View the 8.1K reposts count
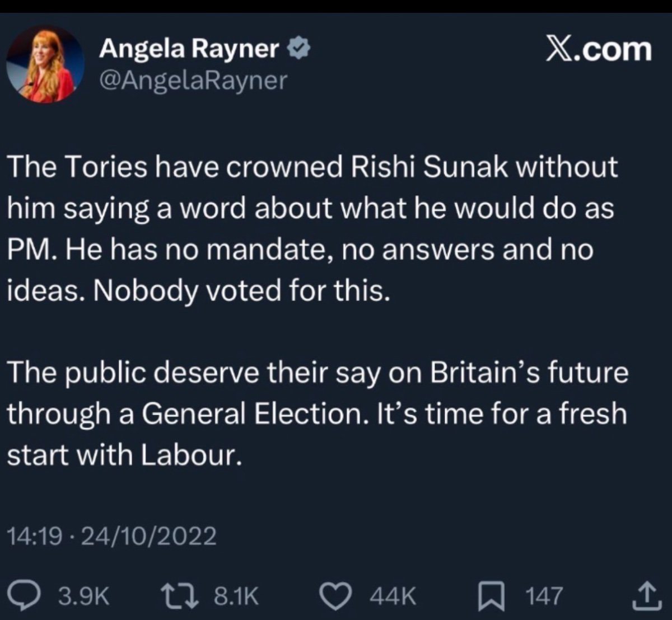This screenshot has width=672, height=620. click(236, 595)
